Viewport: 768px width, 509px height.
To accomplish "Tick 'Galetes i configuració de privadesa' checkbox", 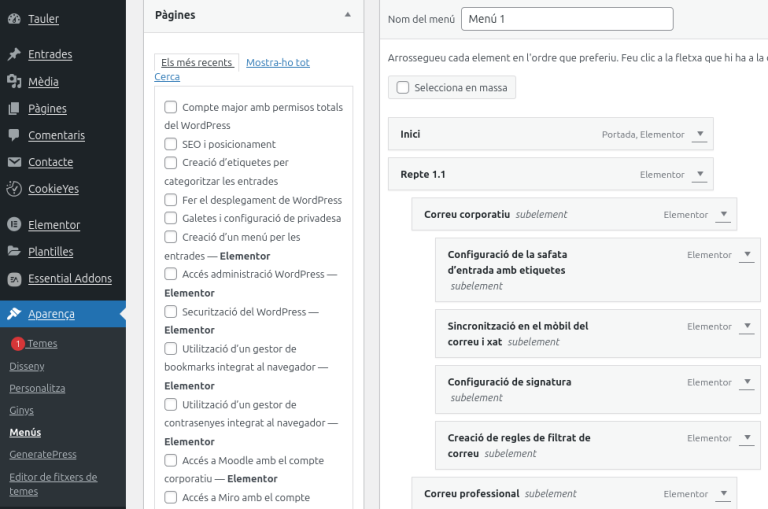I will [x=171, y=218].
